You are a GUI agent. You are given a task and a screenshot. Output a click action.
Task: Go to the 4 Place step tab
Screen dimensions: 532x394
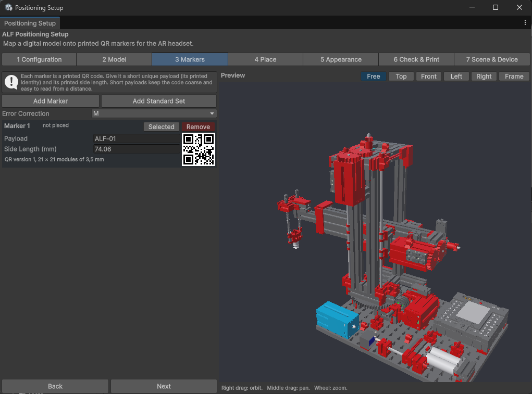[x=265, y=59]
